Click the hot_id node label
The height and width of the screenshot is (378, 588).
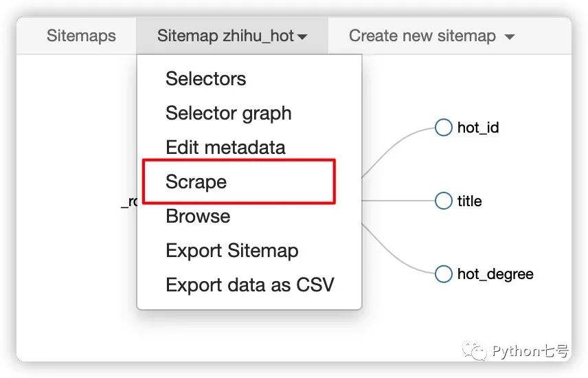pyautogui.click(x=478, y=128)
